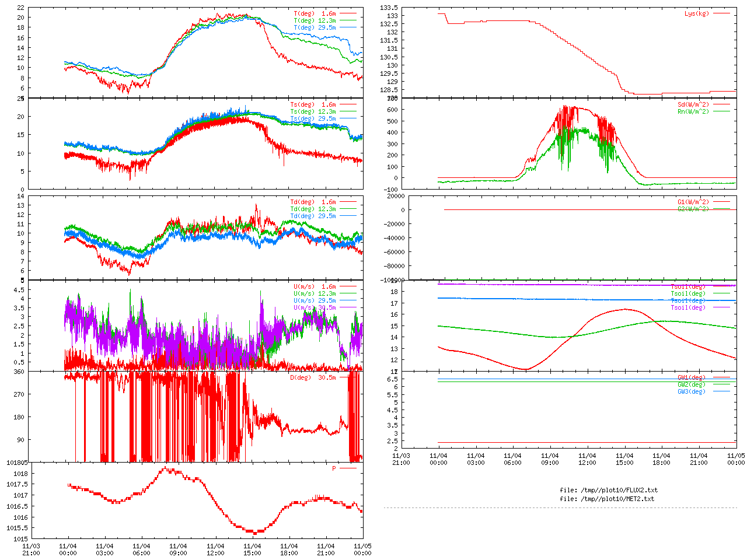Select the Lys(kg) legend entry
747x560 pixels.
click(696, 13)
